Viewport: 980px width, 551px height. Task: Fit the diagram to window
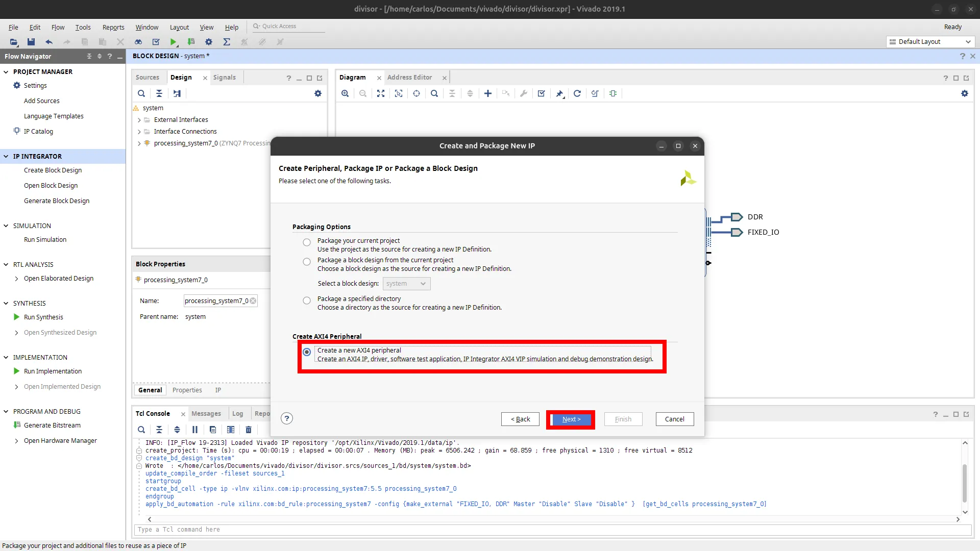point(381,93)
